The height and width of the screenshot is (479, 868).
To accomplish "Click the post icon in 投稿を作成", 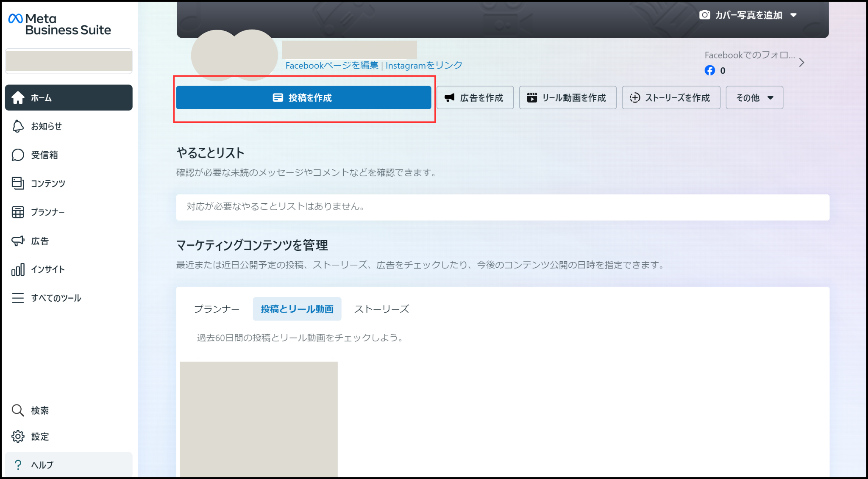I will (x=278, y=98).
